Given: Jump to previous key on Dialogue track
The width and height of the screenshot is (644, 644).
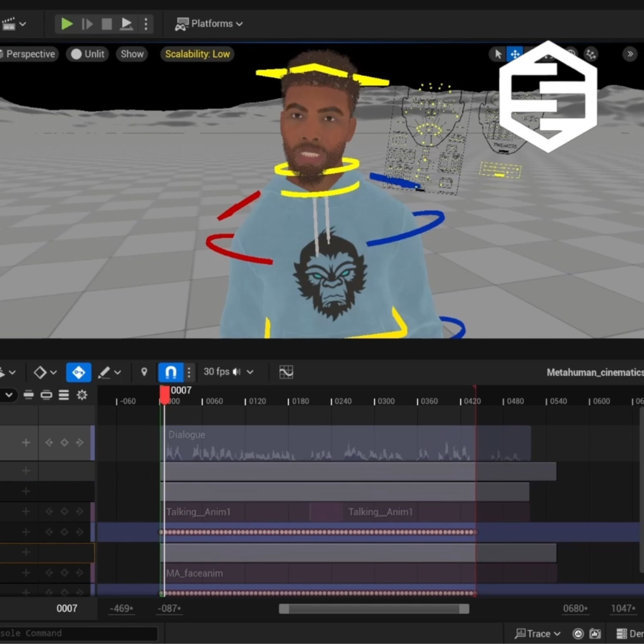Looking at the screenshot, I should click(49, 443).
